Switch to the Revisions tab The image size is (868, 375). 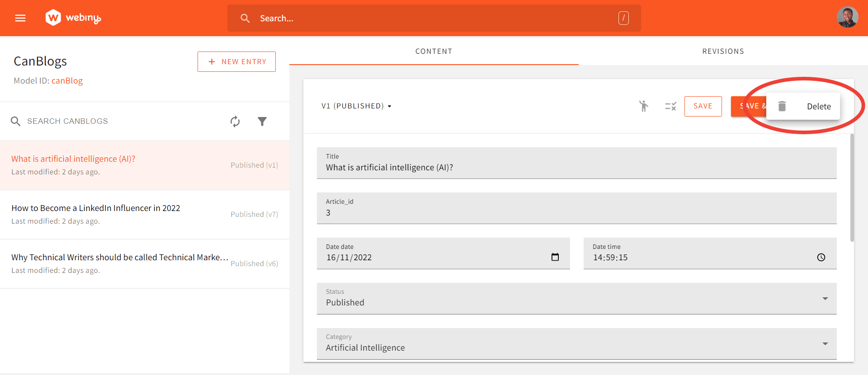[x=723, y=52]
